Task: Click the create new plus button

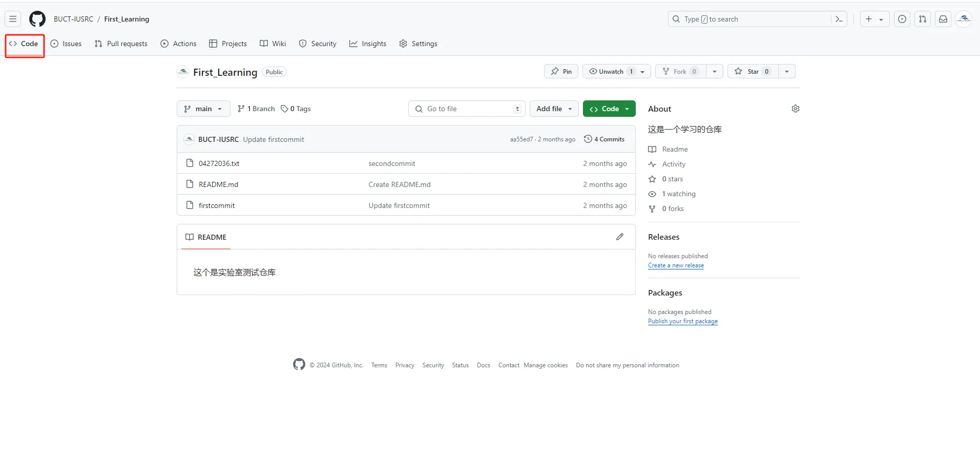Action: tap(874, 19)
